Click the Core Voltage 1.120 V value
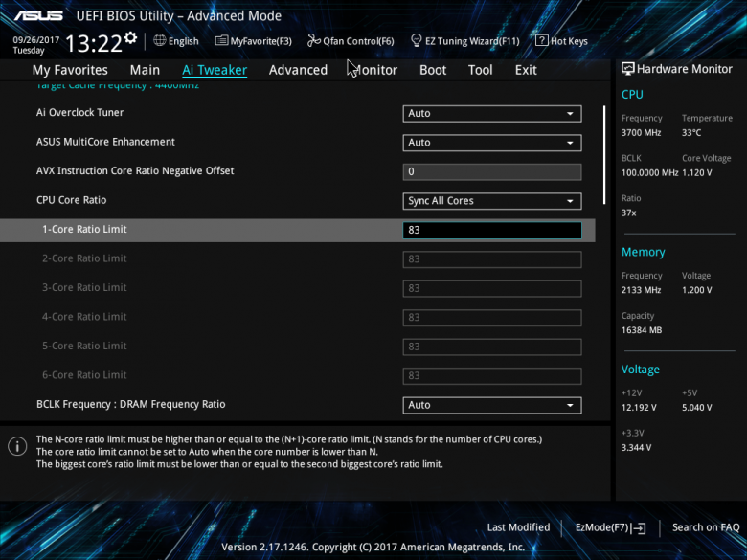This screenshot has height=560, width=747. (x=696, y=173)
